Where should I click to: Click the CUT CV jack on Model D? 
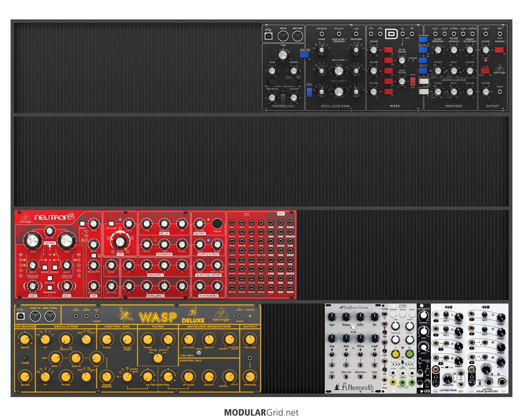pyautogui.click(x=435, y=34)
